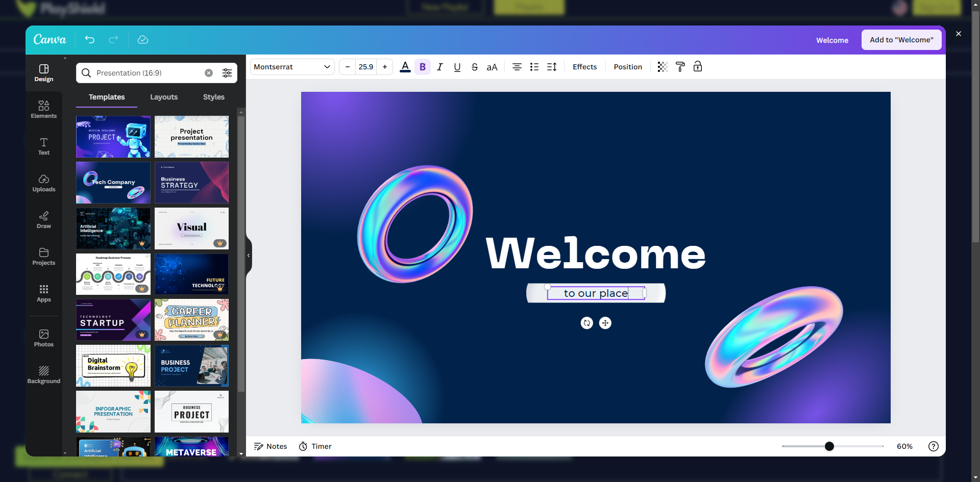Collapse the side panel with arrow handle
Screen dimensions: 980x482
pyautogui.click(x=249, y=256)
